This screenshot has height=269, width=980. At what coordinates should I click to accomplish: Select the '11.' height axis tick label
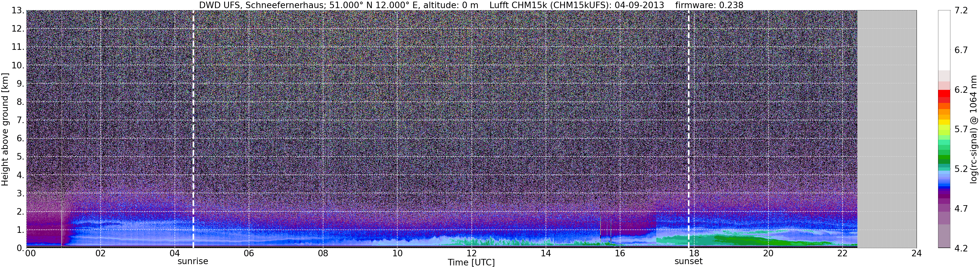coord(18,47)
